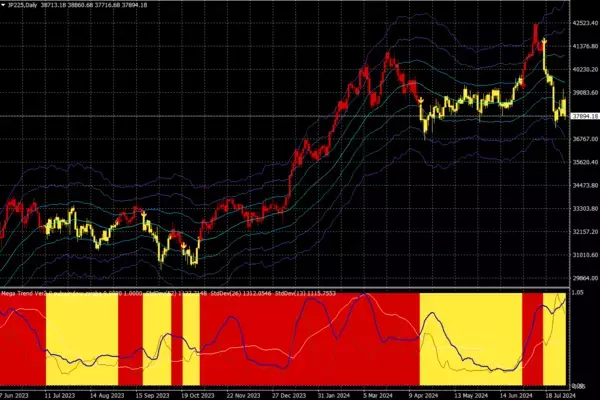Screen dimensions: 600x400
Task: Click the 14 Jun 2024 date label
Action: coord(516,395)
